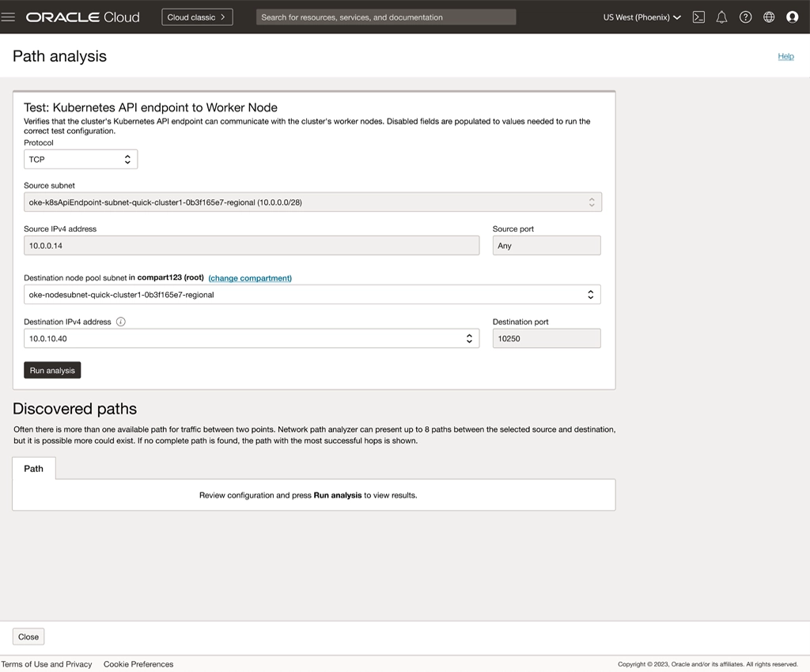Click the Run analysis button
810x672 pixels.
[52, 370]
